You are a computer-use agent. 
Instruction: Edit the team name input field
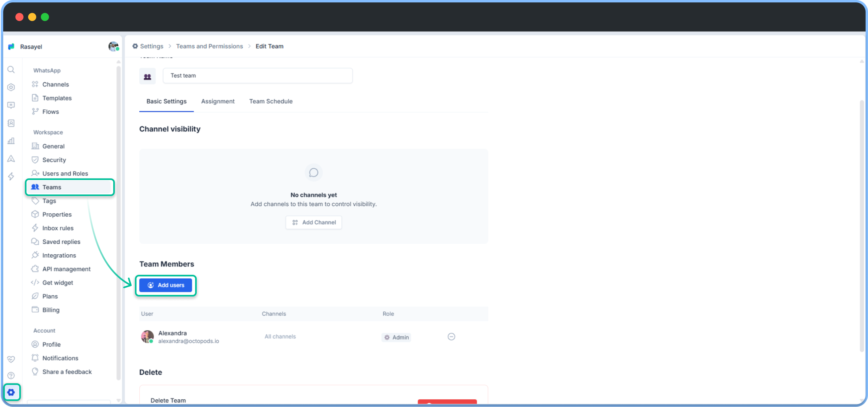coord(257,76)
